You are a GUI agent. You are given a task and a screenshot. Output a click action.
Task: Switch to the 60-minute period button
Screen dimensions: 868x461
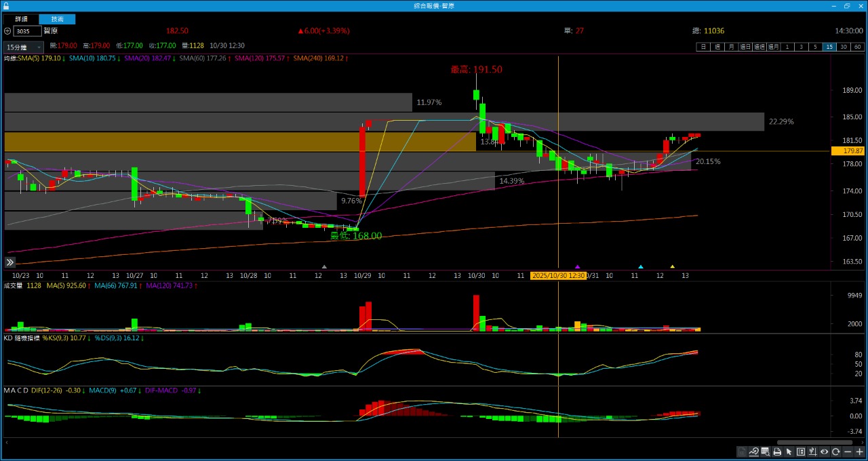[857, 47]
